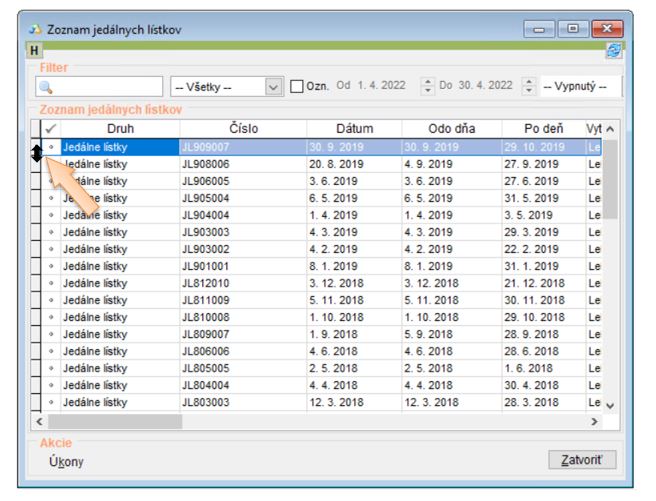Click row marker dot for JL903003

(x=51, y=232)
